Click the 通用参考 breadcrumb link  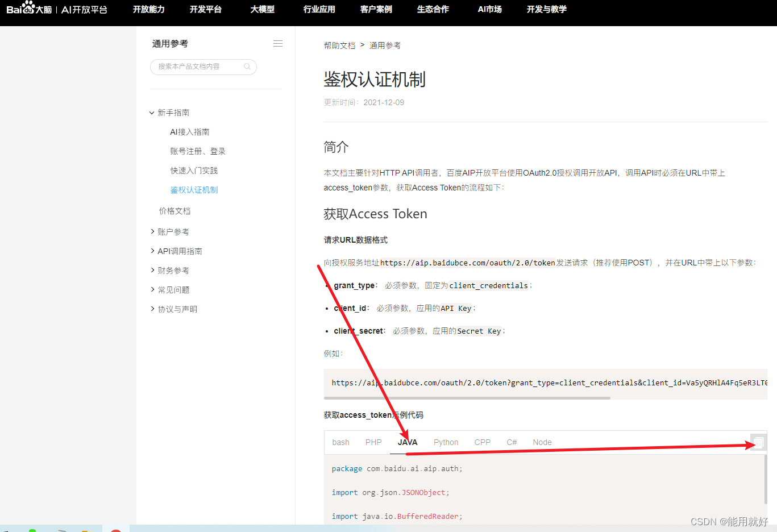tap(385, 45)
